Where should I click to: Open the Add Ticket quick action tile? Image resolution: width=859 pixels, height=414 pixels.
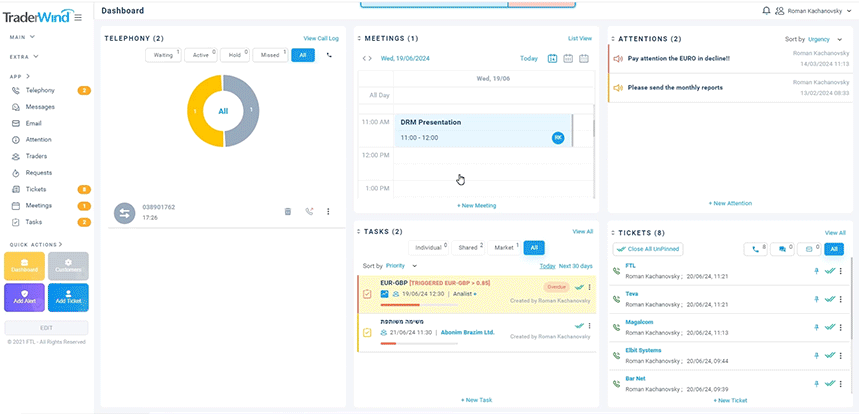[68, 298]
